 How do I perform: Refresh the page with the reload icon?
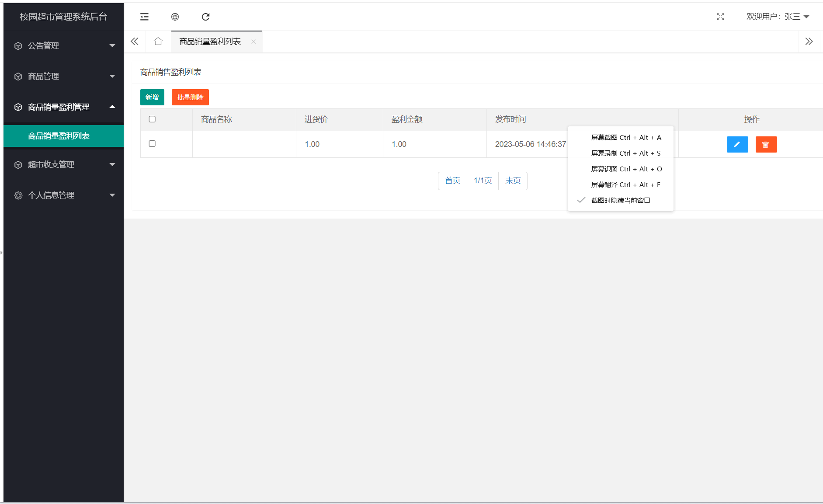click(x=205, y=17)
